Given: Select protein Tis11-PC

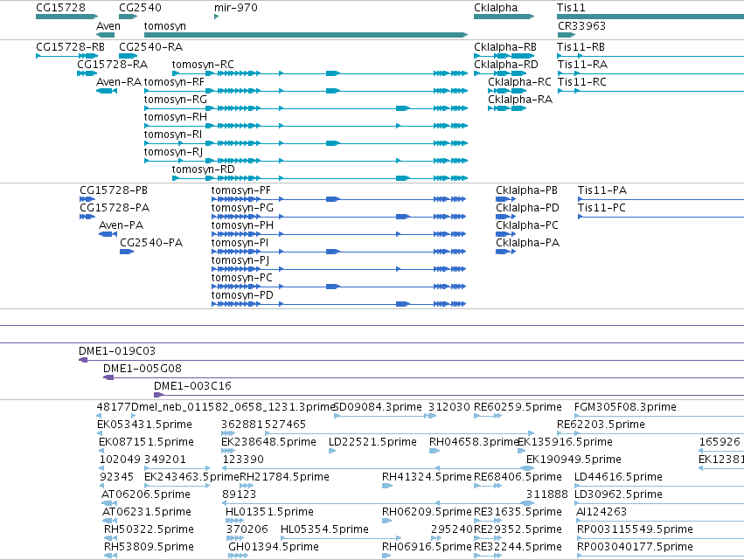Looking at the screenshot, I should [661, 217].
